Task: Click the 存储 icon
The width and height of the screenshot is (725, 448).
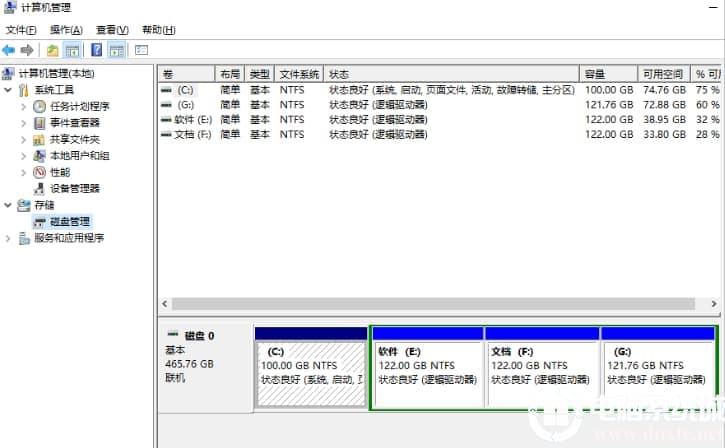Action: coord(24,205)
